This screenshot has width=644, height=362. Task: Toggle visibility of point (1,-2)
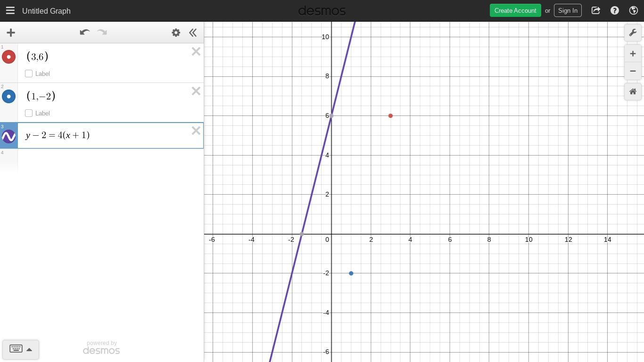pyautogui.click(x=8, y=96)
